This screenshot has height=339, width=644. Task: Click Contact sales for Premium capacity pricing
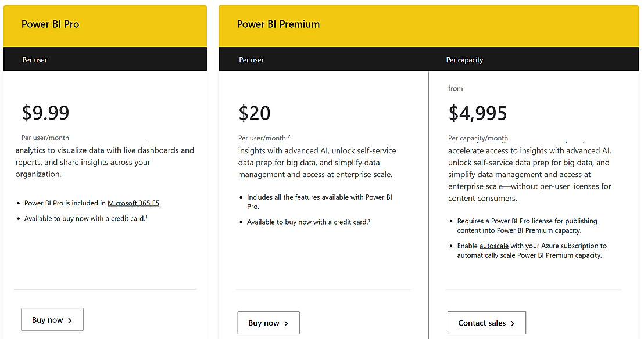[486, 323]
